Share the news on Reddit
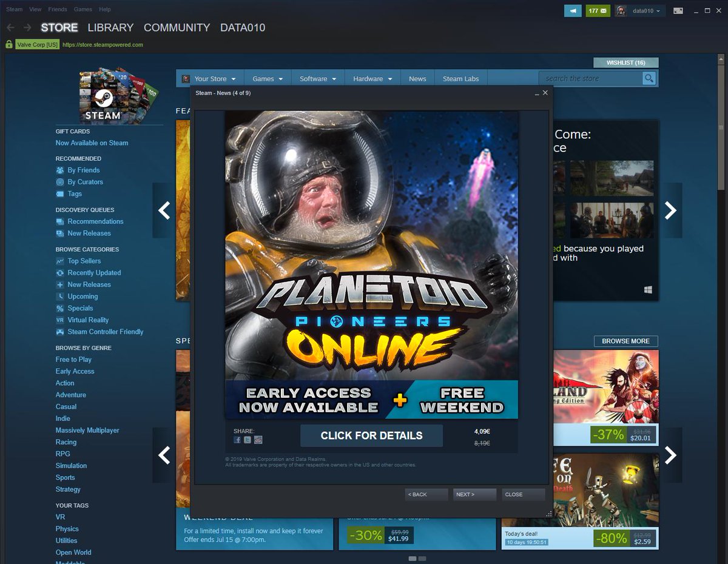This screenshot has width=728, height=564. (x=257, y=440)
